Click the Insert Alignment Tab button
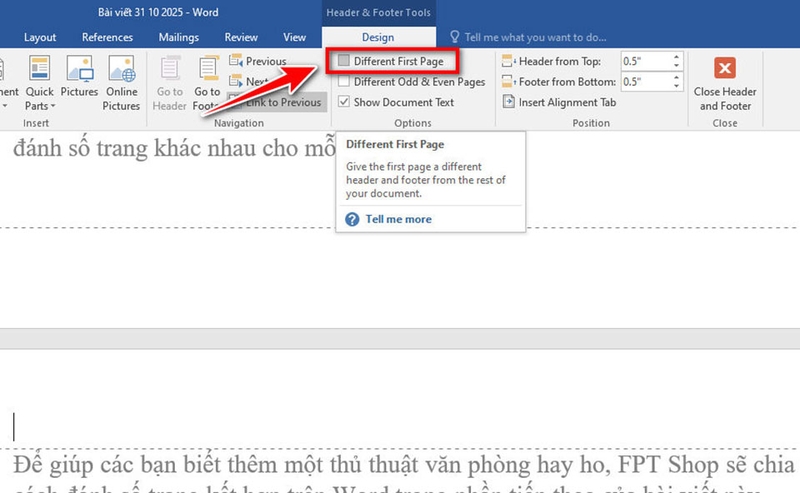 (x=559, y=102)
